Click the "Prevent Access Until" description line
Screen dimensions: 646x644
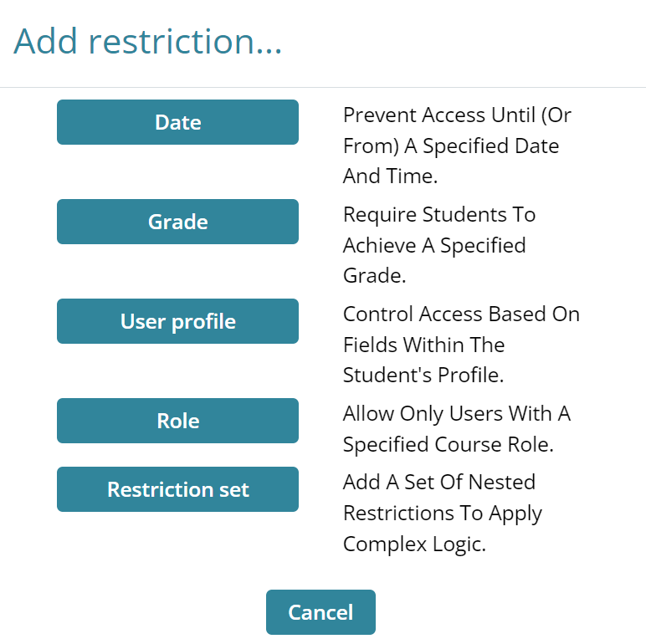tap(457, 115)
